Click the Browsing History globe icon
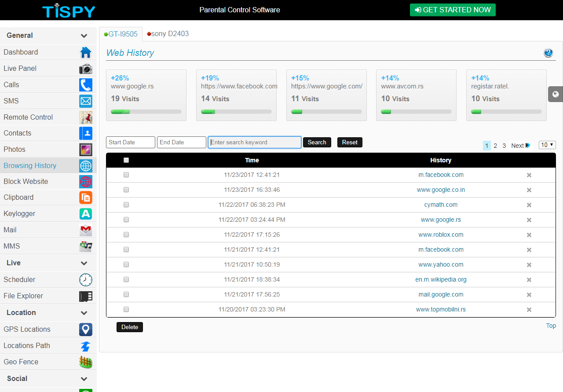Viewport: 563px width, 392px height. coord(86,166)
